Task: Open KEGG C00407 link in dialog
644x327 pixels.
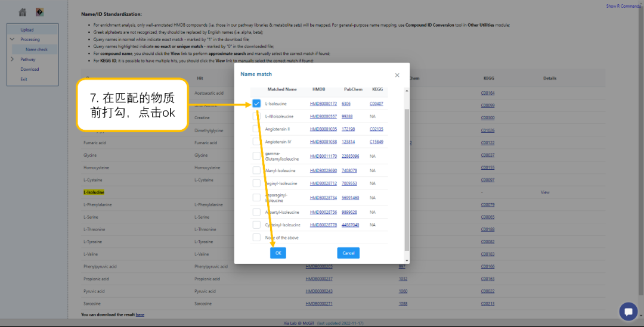Action: click(376, 104)
